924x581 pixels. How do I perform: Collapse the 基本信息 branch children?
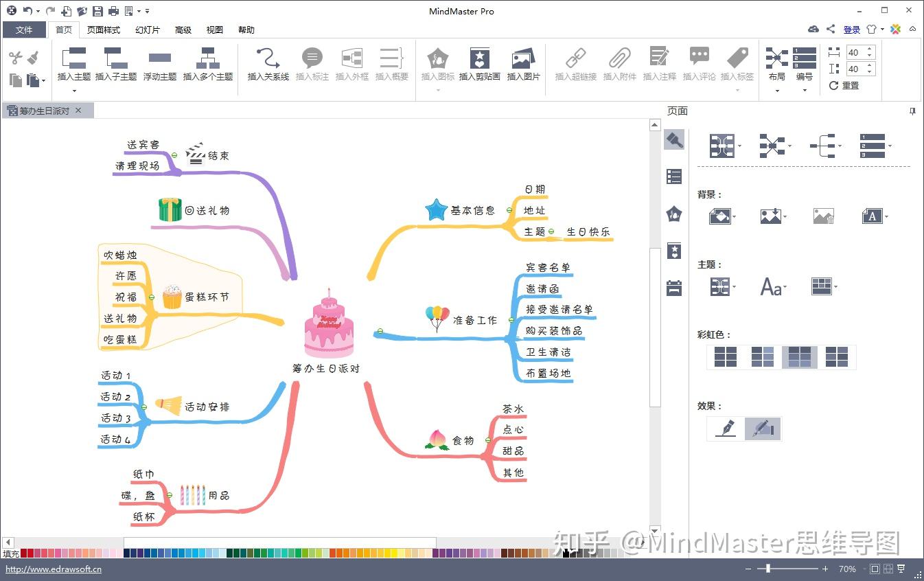pos(509,210)
